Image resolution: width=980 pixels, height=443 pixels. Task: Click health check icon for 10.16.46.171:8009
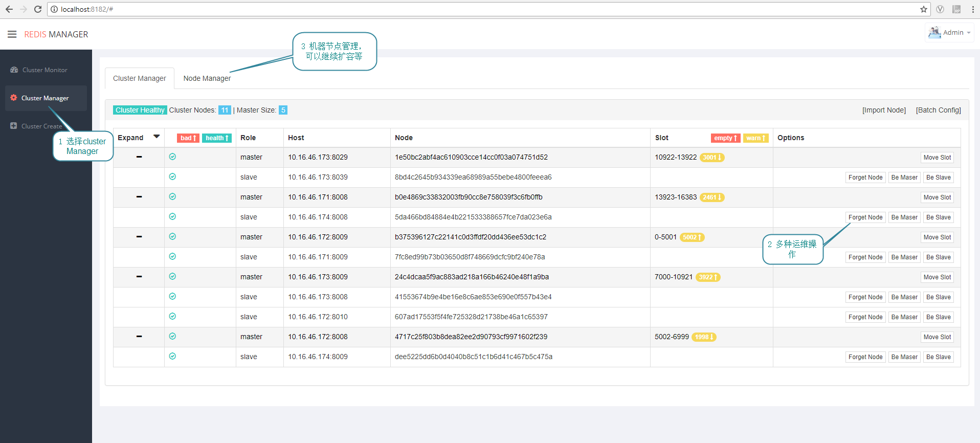pos(172,256)
